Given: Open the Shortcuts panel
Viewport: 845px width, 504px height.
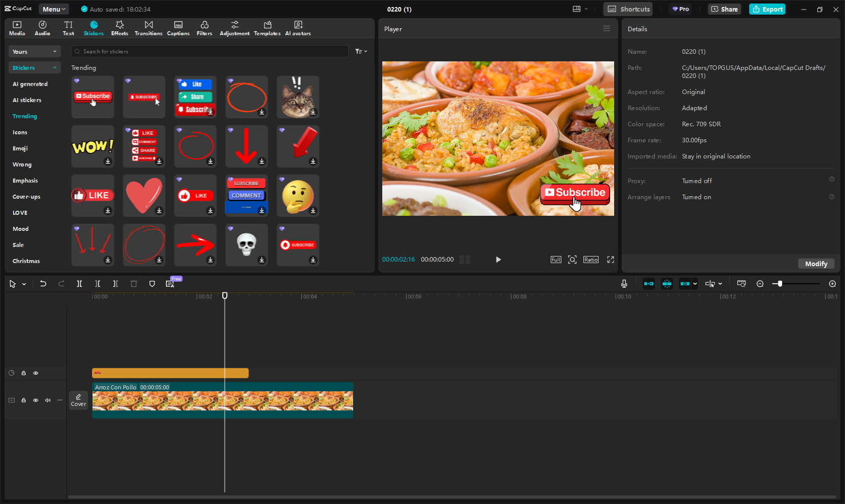Looking at the screenshot, I should [x=629, y=9].
